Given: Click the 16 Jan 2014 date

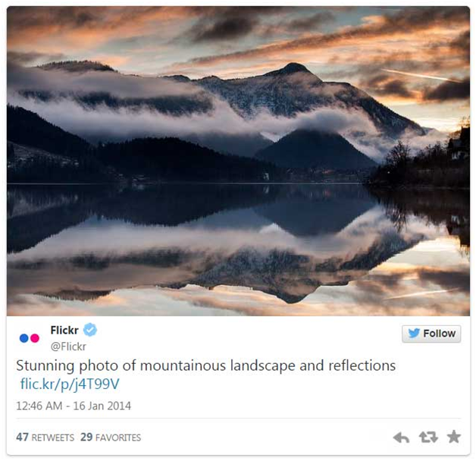Looking at the screenshot, I should [102, 406].
